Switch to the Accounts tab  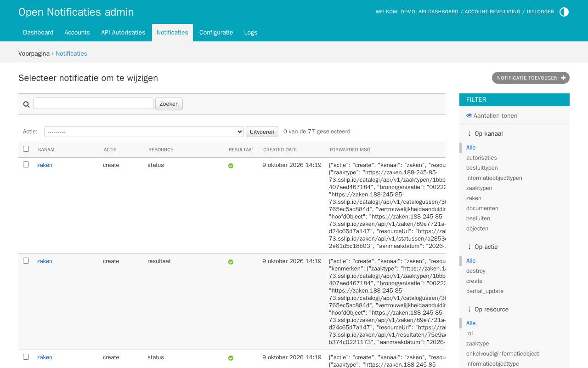pyautogui.click(x=77, y=33)
